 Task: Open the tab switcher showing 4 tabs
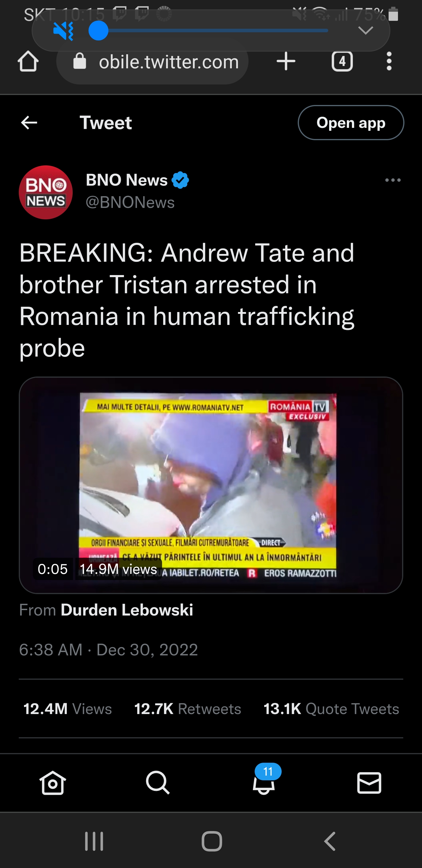pyautogui.click(x=342, y=61)
